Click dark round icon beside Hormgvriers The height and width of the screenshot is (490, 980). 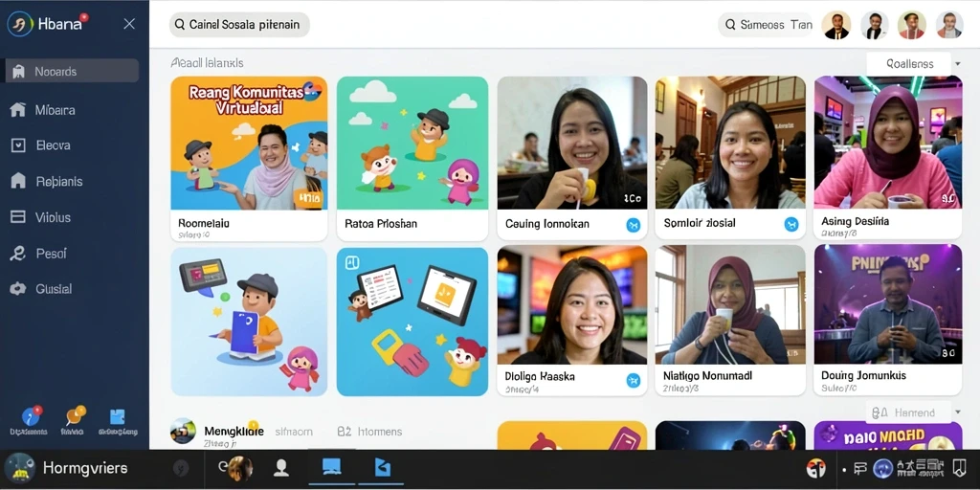pos(181,468)
